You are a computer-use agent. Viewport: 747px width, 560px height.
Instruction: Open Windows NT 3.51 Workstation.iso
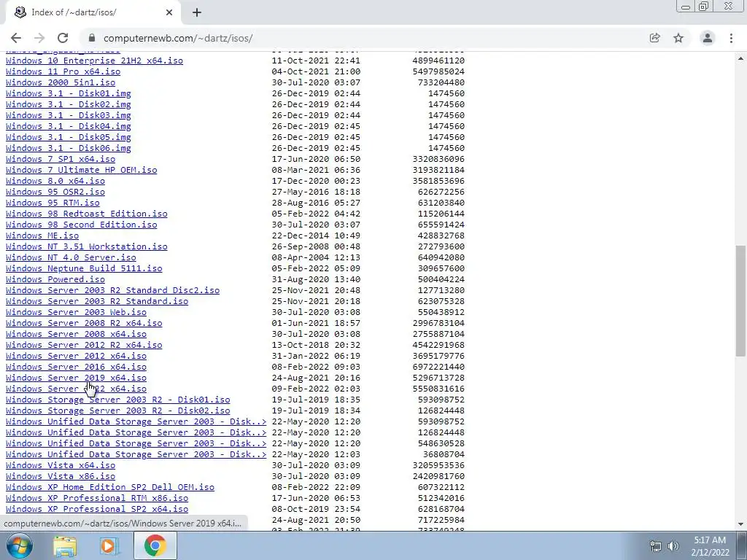pyautogui.click(x=87, y=246)
